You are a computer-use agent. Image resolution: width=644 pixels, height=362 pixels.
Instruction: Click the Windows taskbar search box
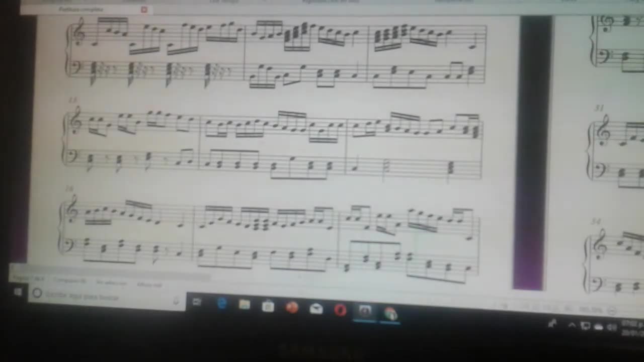click(x=106, y=297)
